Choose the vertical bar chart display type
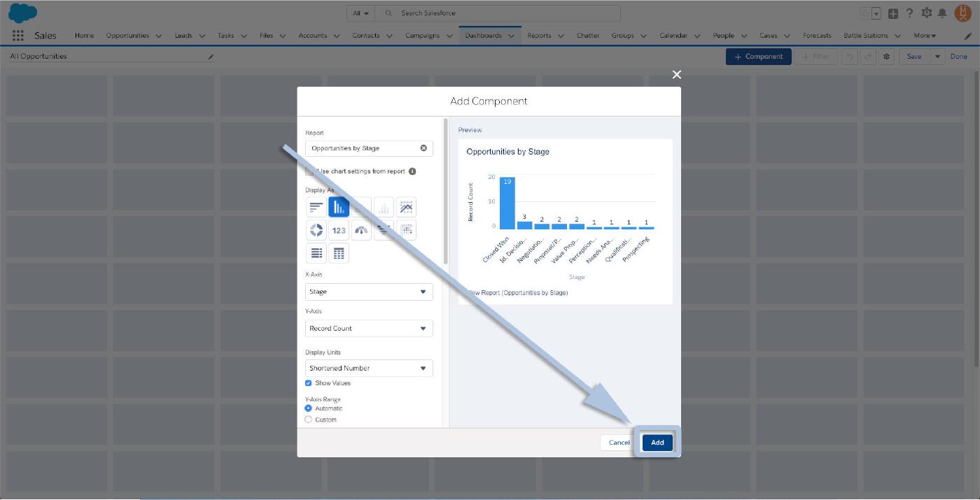Screen dimensions: 980x500 pos(339,207)
